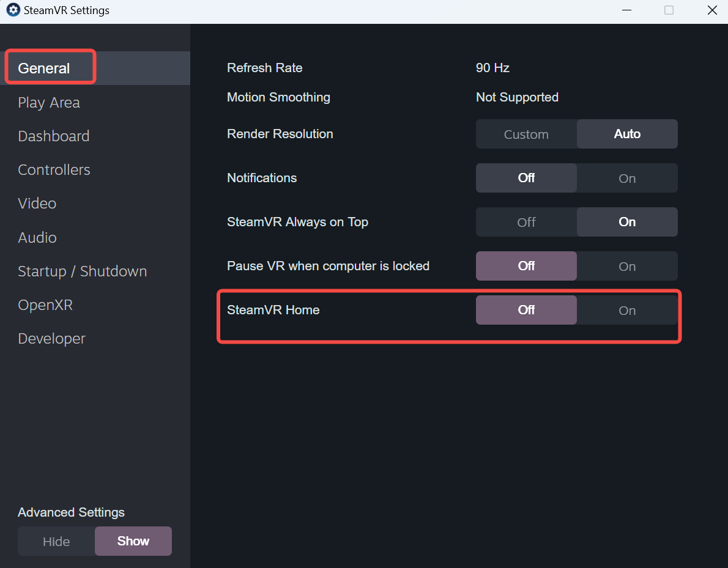728x568 pixels.
Task: Click the SteamVR Always on Top label
Action: point(297,222)
